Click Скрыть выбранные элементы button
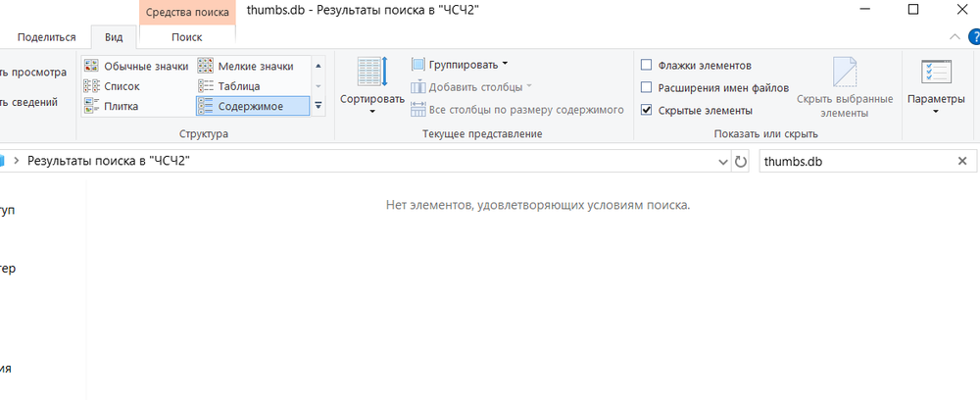 click(x=845, y=87)
